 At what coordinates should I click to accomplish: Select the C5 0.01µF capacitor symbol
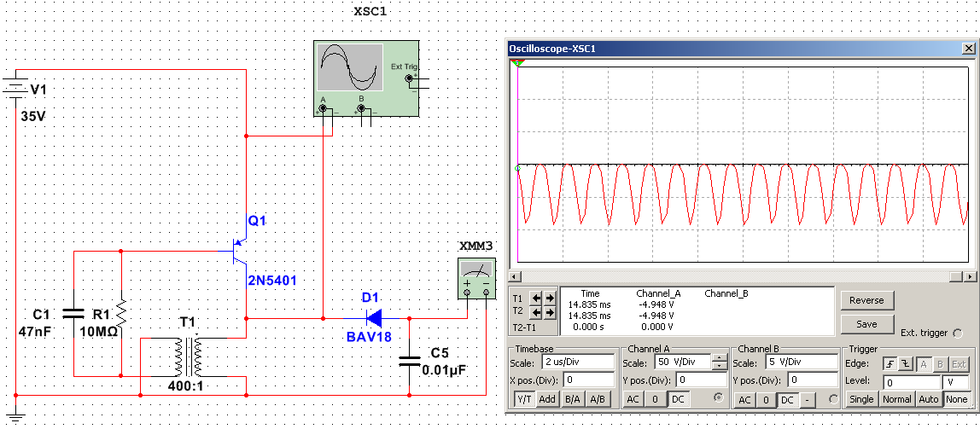tap(410, 362)
